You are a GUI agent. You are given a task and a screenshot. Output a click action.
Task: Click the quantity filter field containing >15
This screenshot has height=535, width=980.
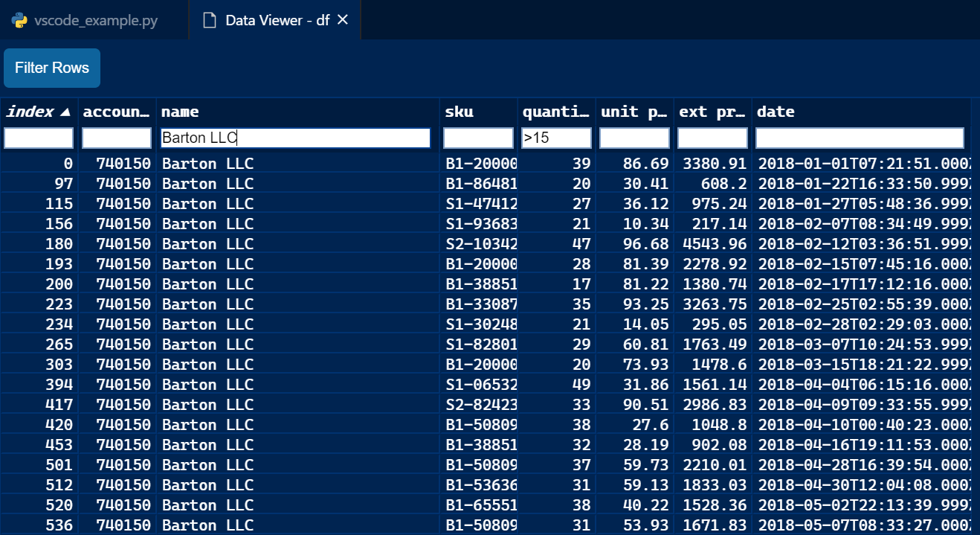coord(556,138)
